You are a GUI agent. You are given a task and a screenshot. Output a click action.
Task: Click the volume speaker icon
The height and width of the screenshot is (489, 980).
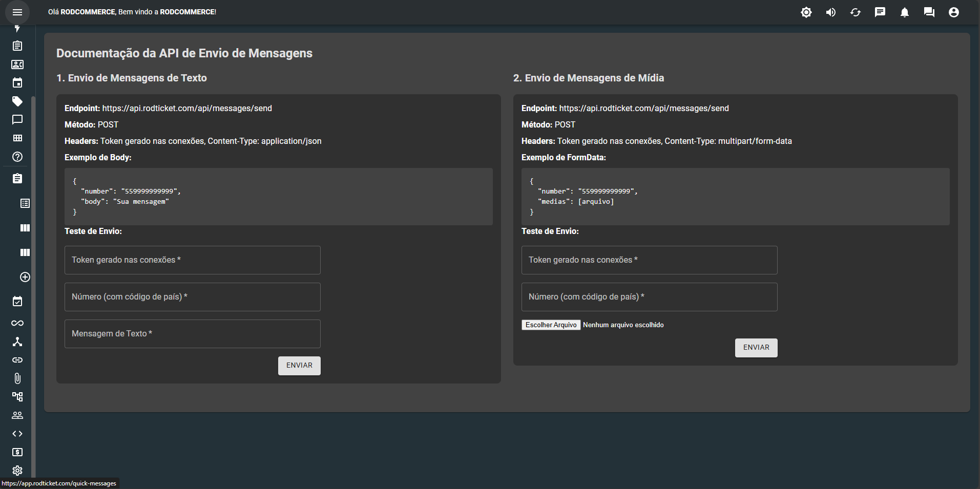831,12
